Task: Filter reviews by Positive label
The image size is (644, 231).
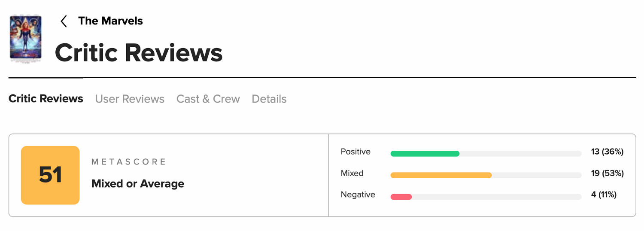Action: point(355,152)
